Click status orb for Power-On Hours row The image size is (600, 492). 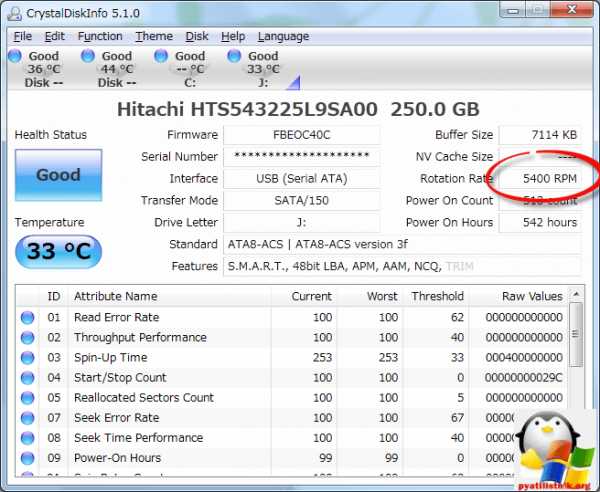click(28, 458)
